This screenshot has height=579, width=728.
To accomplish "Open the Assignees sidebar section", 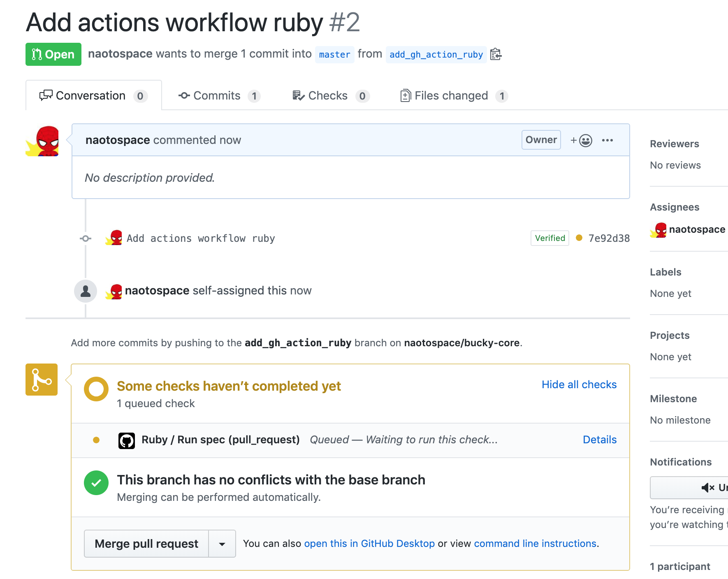I will click(675, 207).
